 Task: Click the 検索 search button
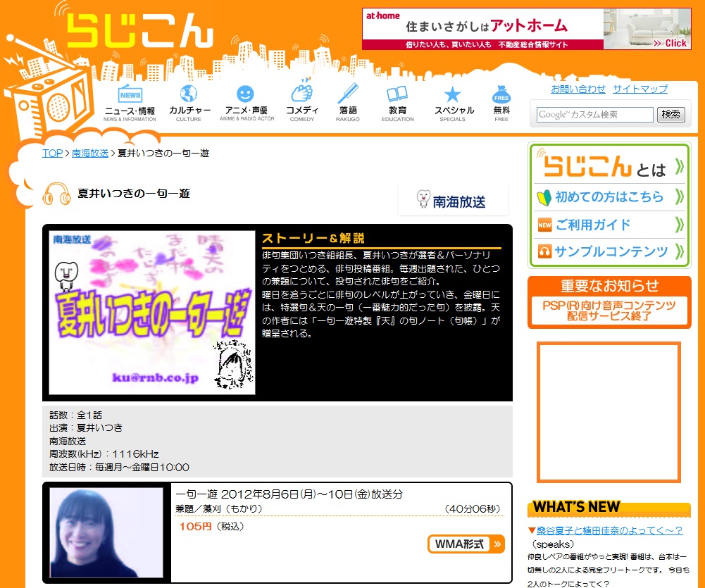click(670, 115)
